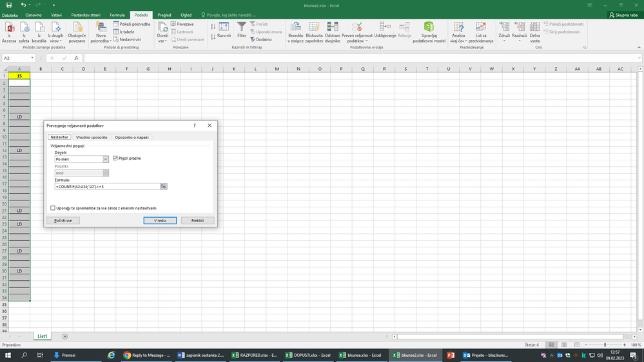644x362 pixels.
Task: Sort ascending with the A-Z icon
Action: 213,26
